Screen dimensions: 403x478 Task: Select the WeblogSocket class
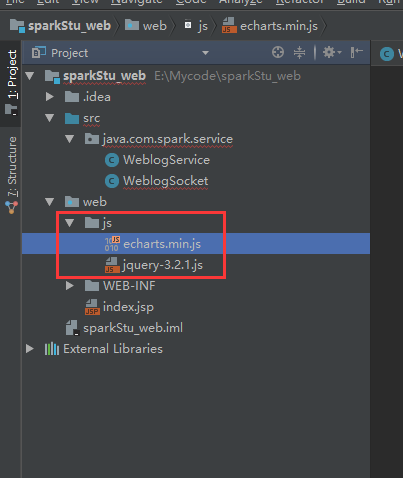[166, 181]
